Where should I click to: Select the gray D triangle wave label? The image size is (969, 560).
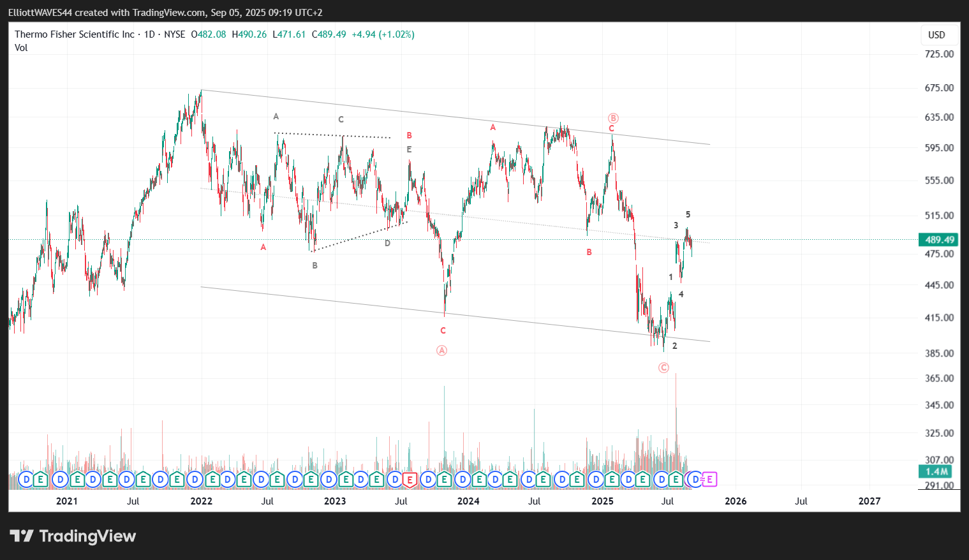(387, 243)
